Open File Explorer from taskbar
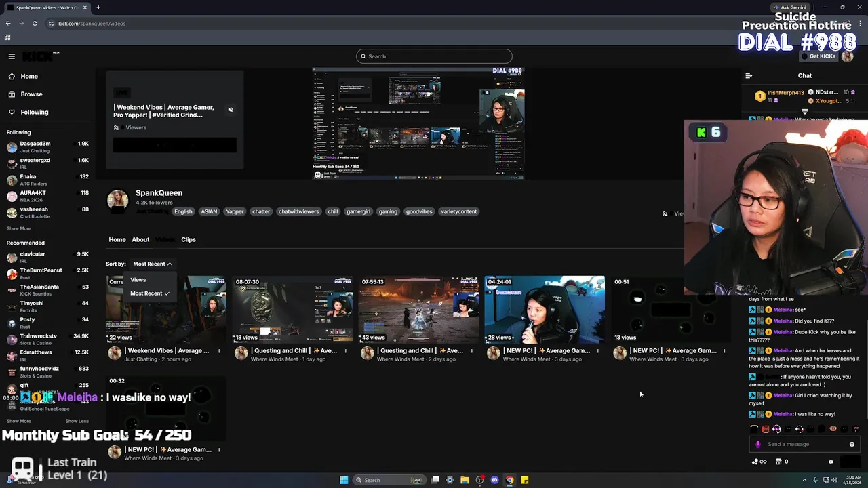Viewport: 868px width, 488px height. 465,480
